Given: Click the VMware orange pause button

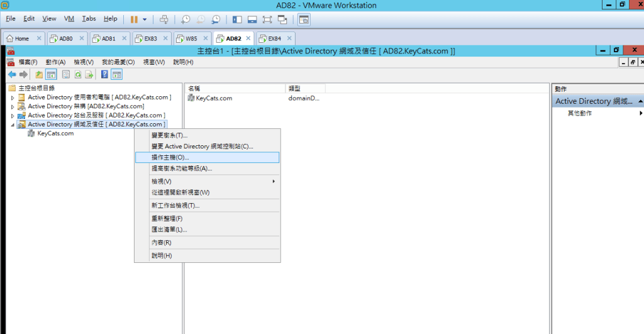Looking at the screenshot, I should (x=134, y=19).
